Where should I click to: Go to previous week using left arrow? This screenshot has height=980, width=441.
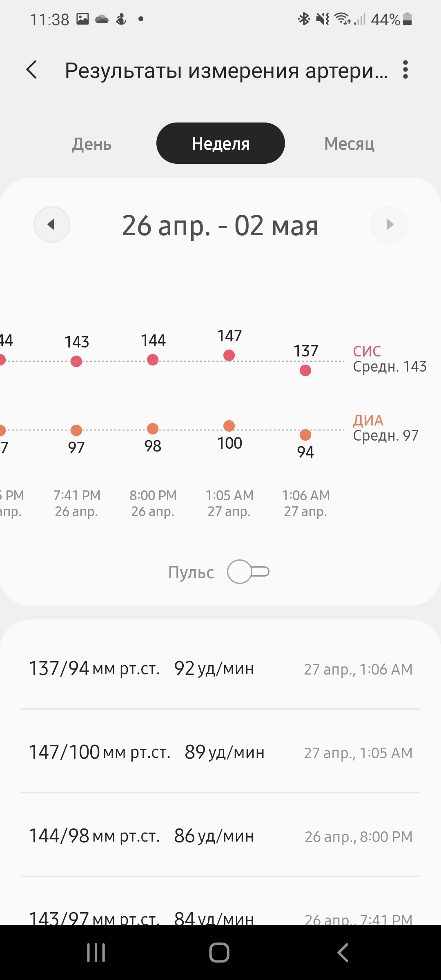[x=52, y=225]
